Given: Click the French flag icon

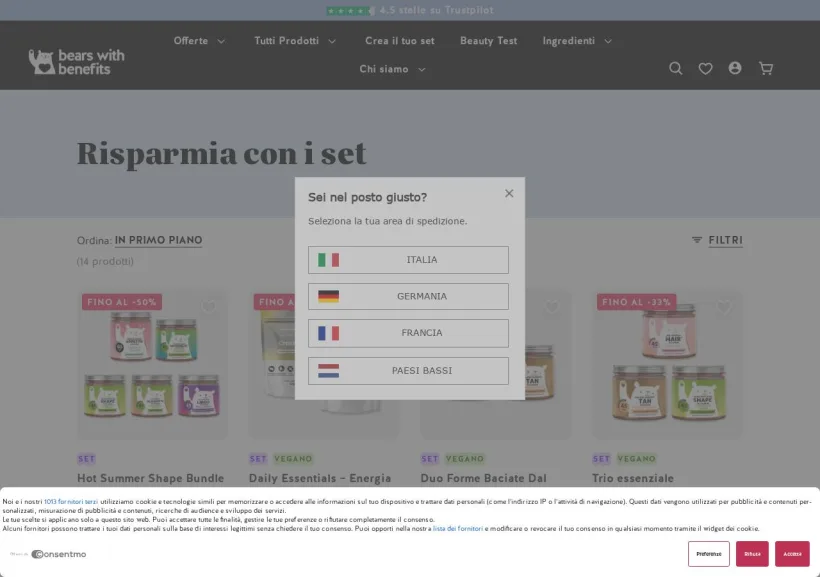Looking at the screenshot, I should 328,333.
